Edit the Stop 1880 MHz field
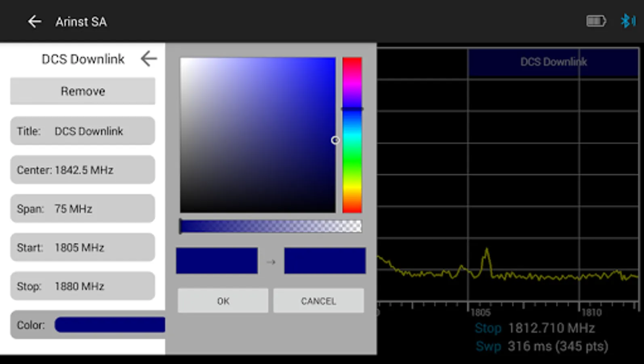The image size is (644, 364). tap(82, 286)
